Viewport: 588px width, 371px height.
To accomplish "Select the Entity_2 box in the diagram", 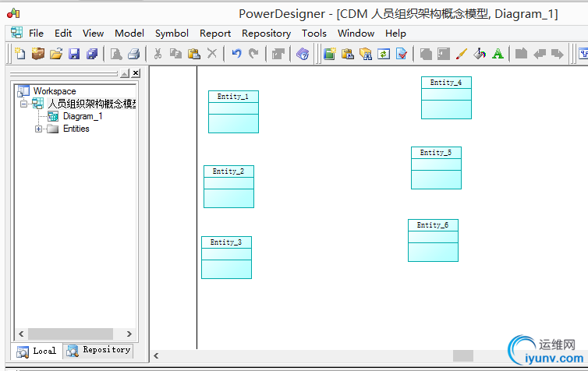I will click(228, 186).
